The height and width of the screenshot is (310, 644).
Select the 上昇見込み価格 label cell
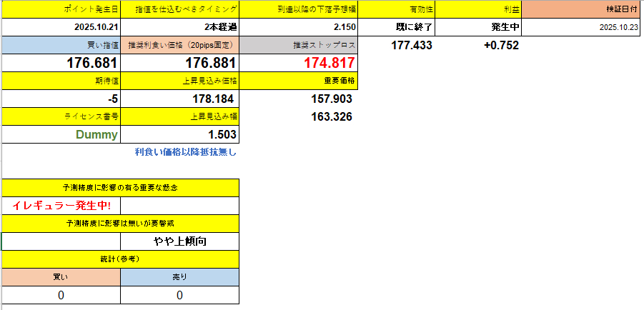[x=180, y=81]
